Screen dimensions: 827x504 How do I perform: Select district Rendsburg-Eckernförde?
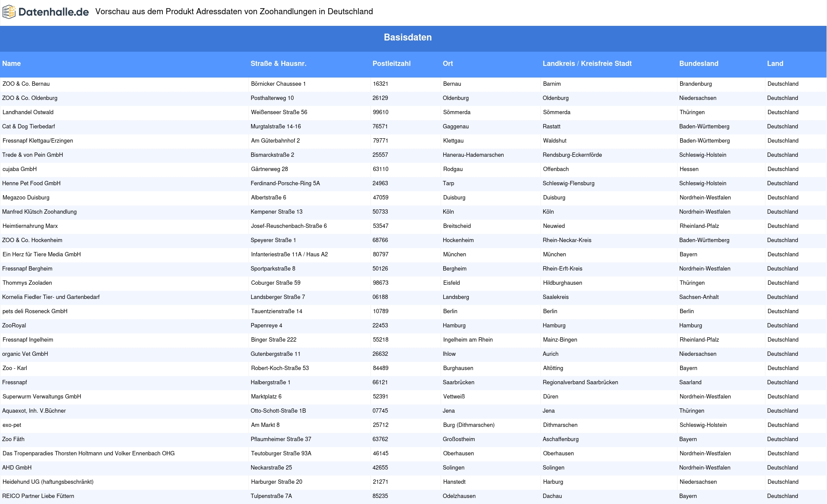point(572,155)
